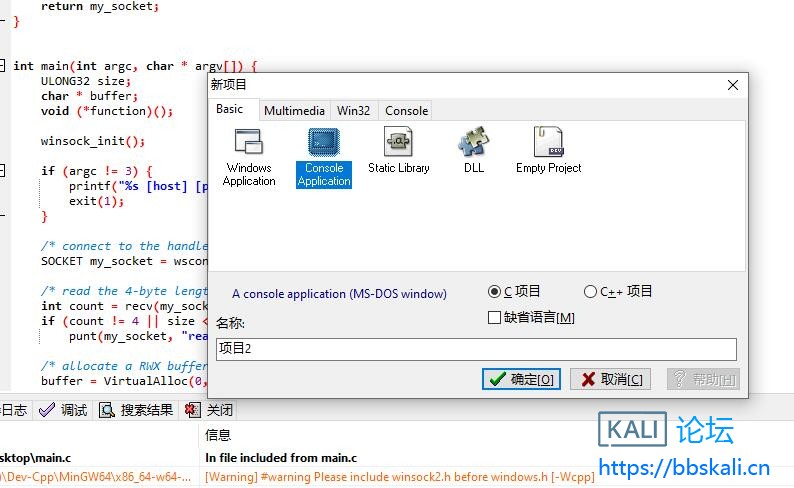
Task: Show the 搜索结果 search results panel
Action: click(x=136, y=410)
